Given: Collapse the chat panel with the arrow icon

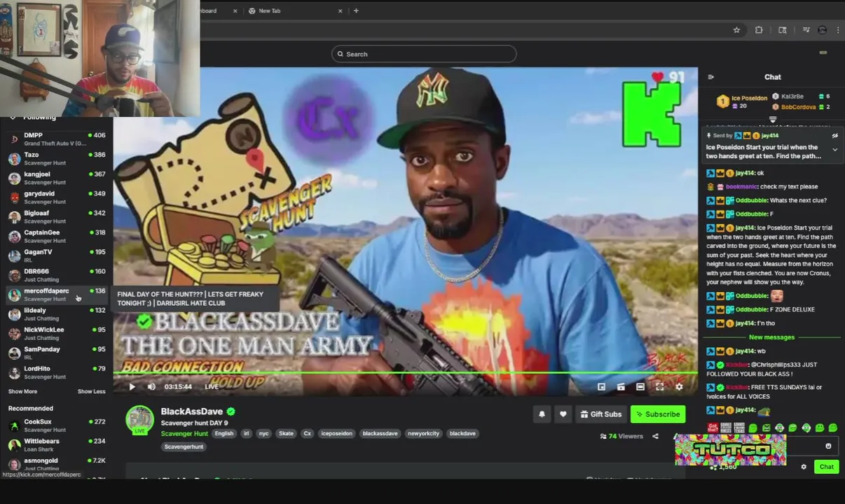Looking at the screenshot, I should click(710, 77).
